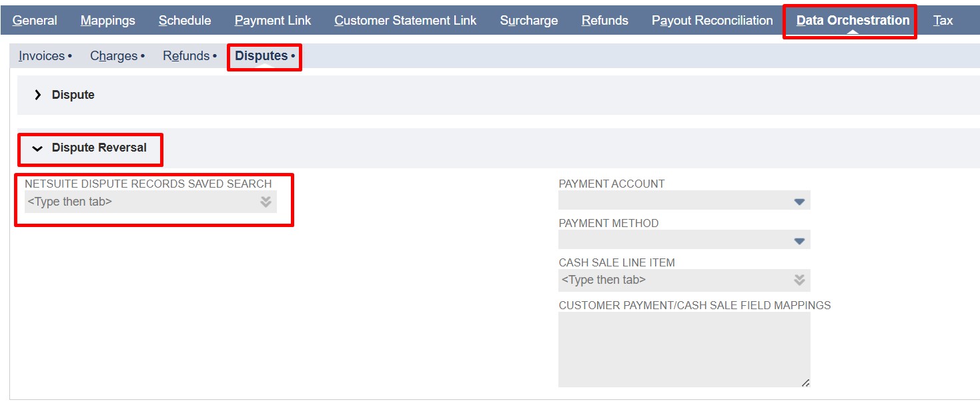The width and height of the screenshot is (980, 406).
Task: Select the Refunds subtab under Data Orchestration
Action: (x=186, y=56)
